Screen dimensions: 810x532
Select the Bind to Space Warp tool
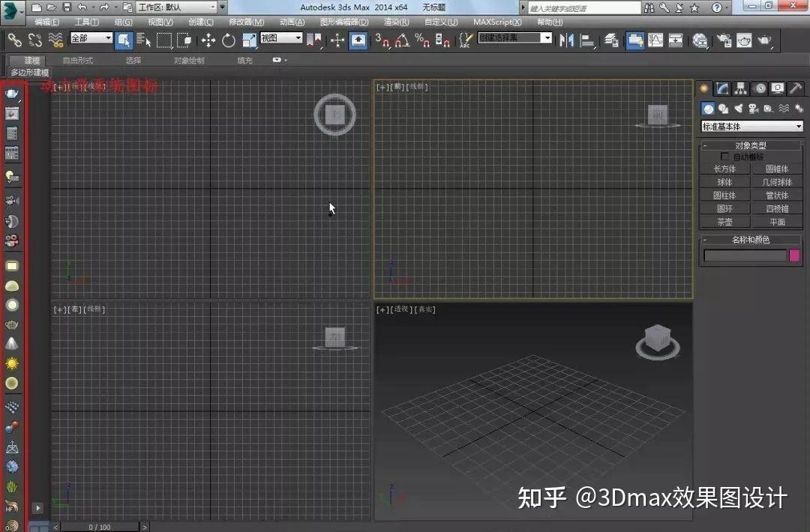pyautogui.click(x=55, y=40)
